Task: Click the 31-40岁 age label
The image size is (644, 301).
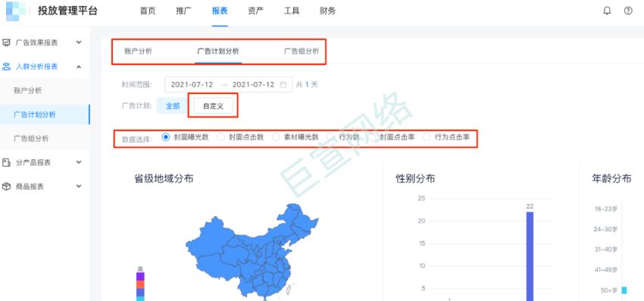Action: [606, 249]
